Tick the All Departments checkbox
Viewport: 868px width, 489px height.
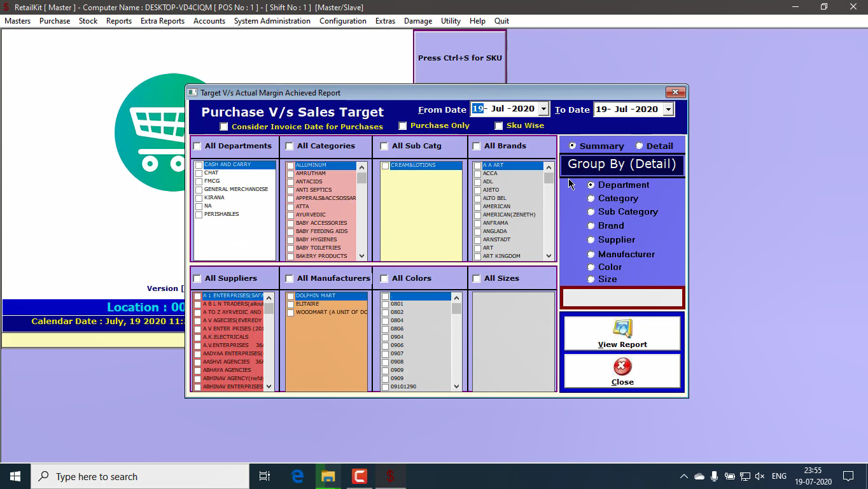coord(197,146)
